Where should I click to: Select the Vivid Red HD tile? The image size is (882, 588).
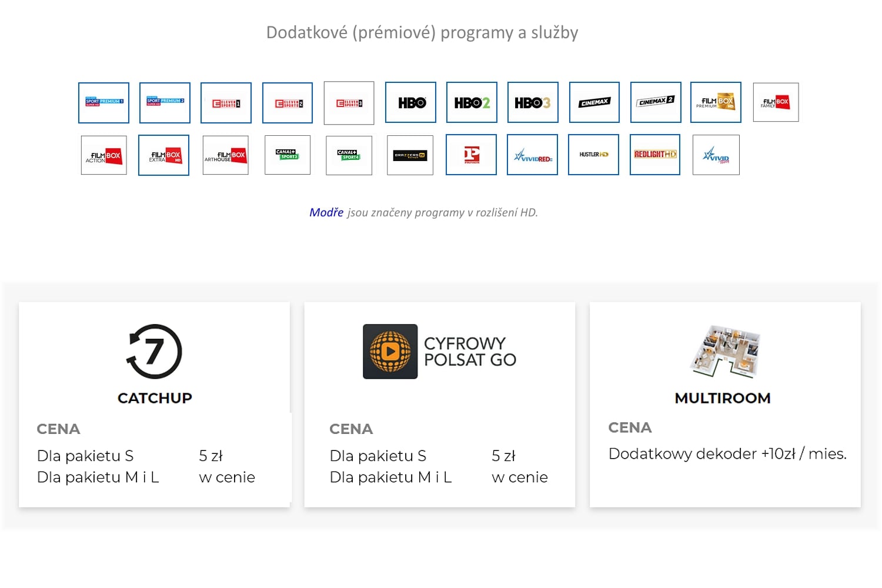click(532, 155)
